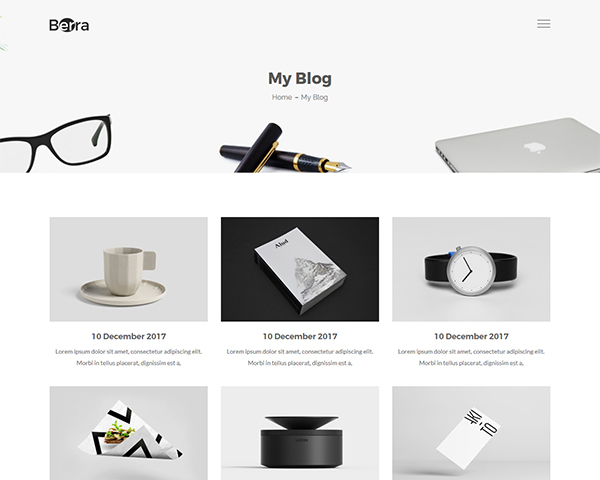Click the Berra logo

[69, 25]
